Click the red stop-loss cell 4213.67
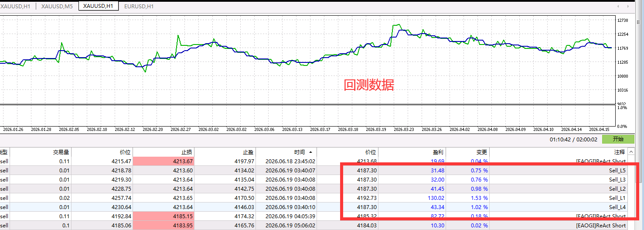Screen dimensions: 644x230 pyautogui.click(x=164, y=161)
